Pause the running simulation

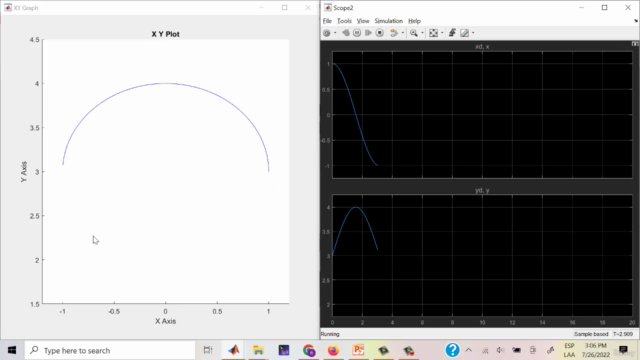[x=357, y=33]
